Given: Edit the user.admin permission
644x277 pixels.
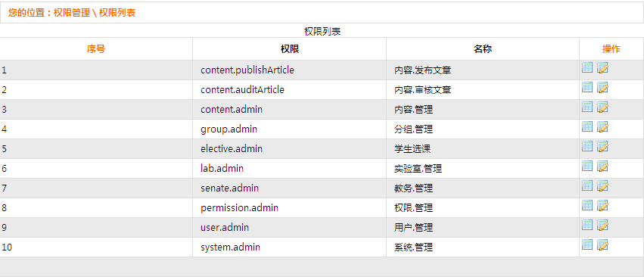Looking at the screenshot, I should 602,226.
